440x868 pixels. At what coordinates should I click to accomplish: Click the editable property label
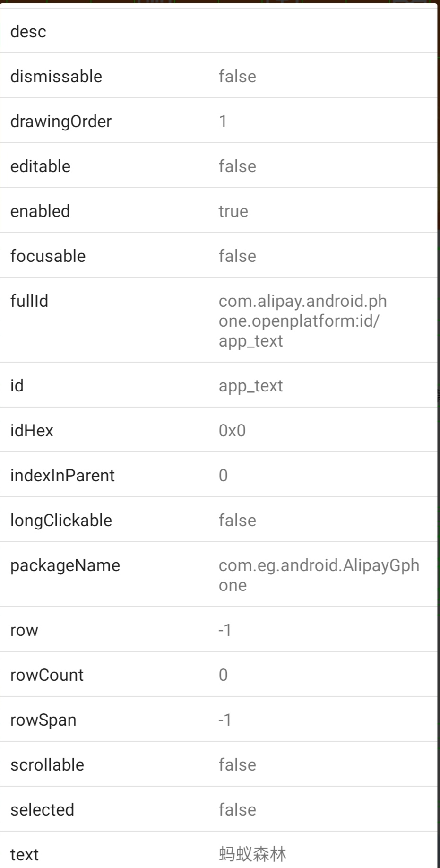click(x=40, y=166)
